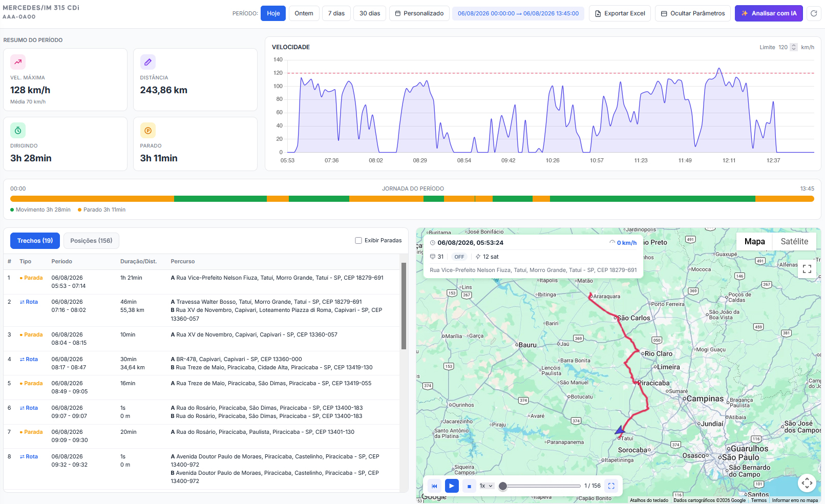The width and height of the screenshot is (825, 504).
Task: Click Atalhos do teclado on the map
Action: 649,500
